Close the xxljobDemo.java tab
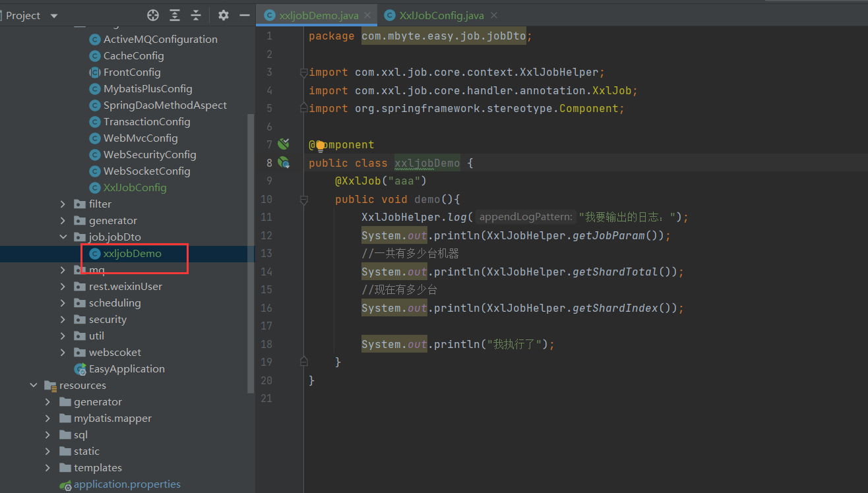 coord(367,15)
